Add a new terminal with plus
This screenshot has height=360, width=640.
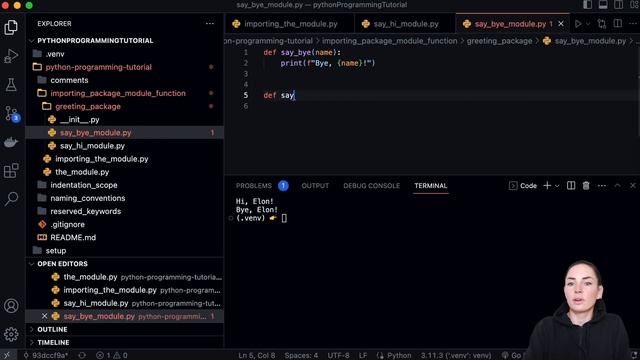pyautogui.click(x=547, y=186)
